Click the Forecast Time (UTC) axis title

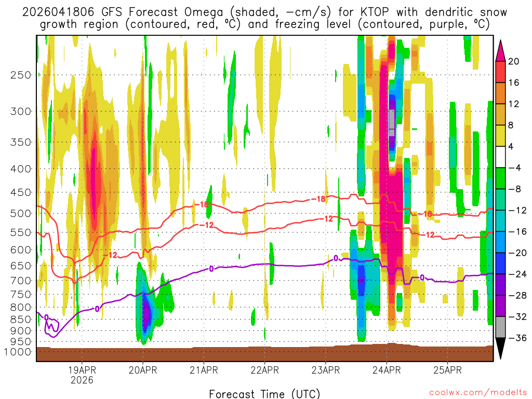click(x=264, y=393)
